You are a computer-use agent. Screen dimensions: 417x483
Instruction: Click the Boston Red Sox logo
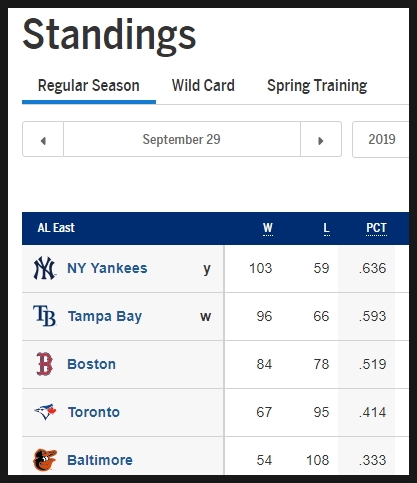[45, 364]
